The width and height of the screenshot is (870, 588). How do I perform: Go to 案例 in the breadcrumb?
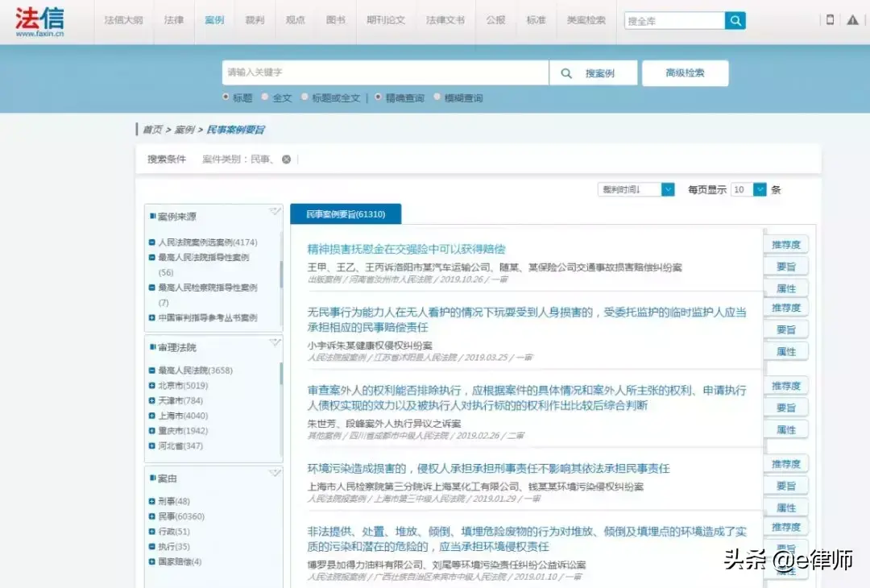coord(184,130)
